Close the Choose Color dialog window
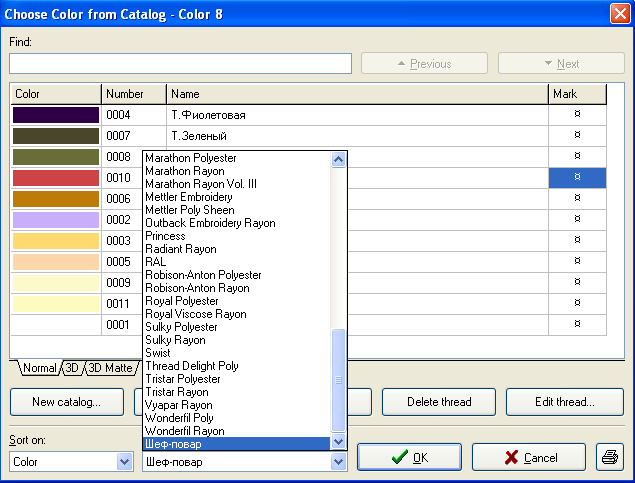 point(619,14)
